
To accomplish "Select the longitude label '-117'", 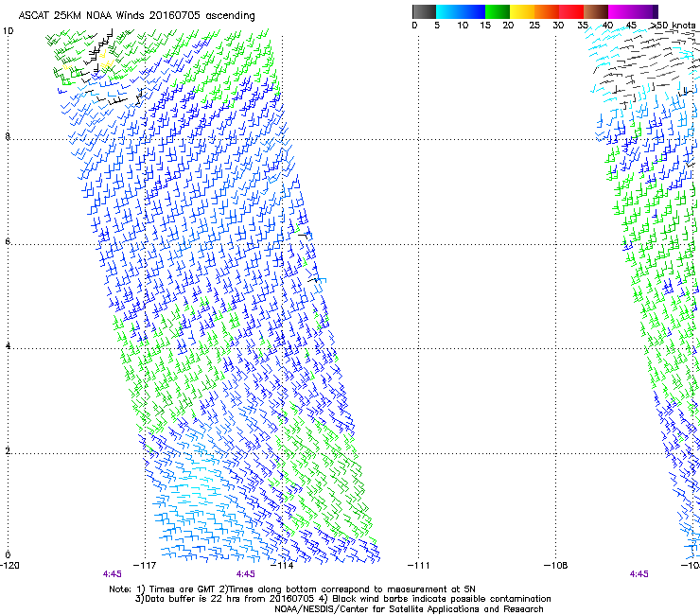I will click(x=145, y=566).
